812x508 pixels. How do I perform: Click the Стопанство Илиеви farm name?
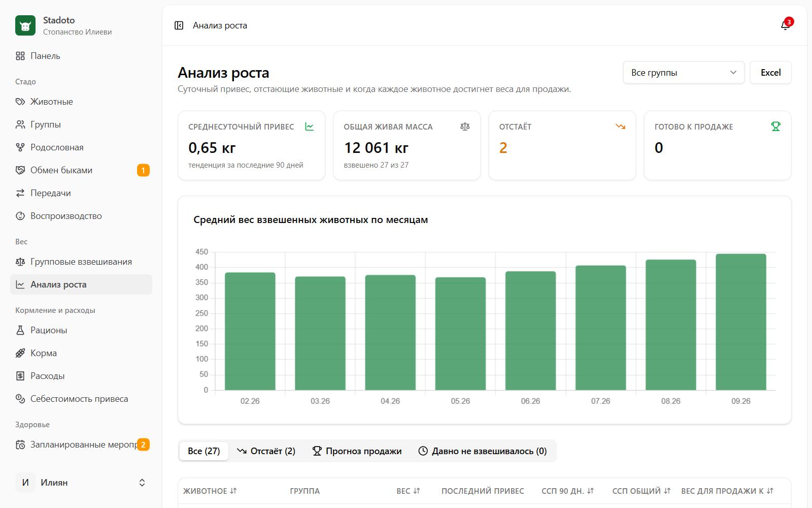pyautogui.click(x=77, y=32)
